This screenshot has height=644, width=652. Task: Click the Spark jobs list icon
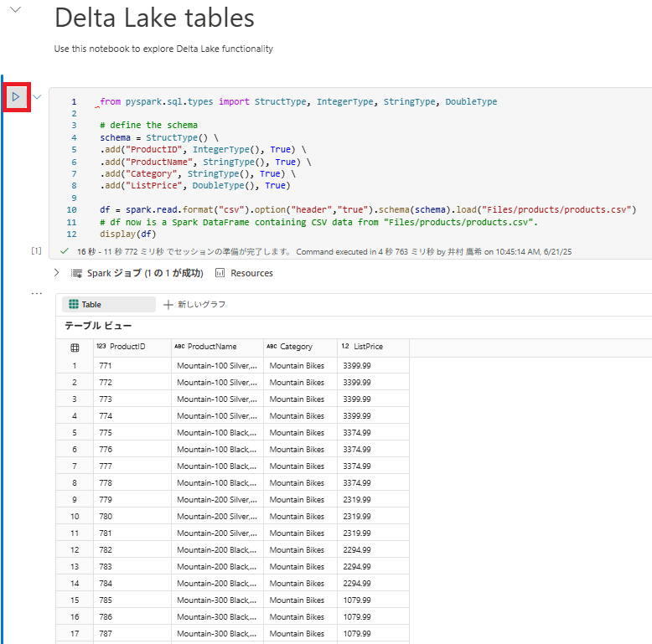[x=76, y=273]
